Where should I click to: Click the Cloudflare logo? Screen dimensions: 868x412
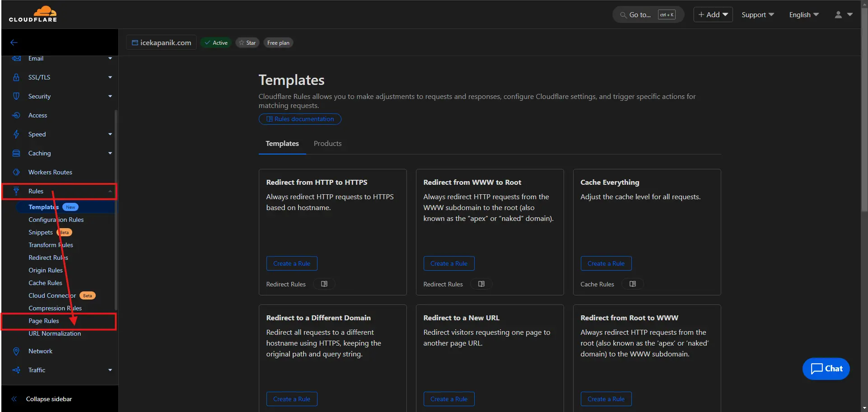(x=33, y=14)
